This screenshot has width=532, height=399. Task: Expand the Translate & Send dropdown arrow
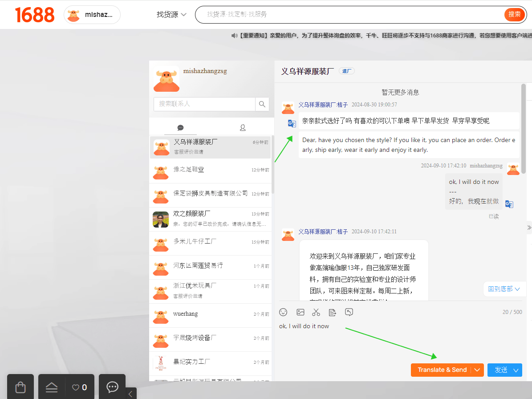tap(477, 370)
